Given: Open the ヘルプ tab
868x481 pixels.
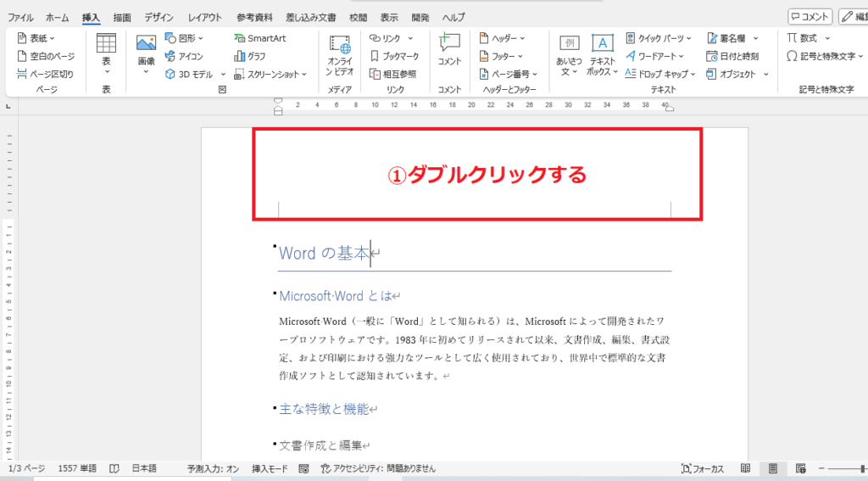Looking at the screenshot, I should coord(453,17).
